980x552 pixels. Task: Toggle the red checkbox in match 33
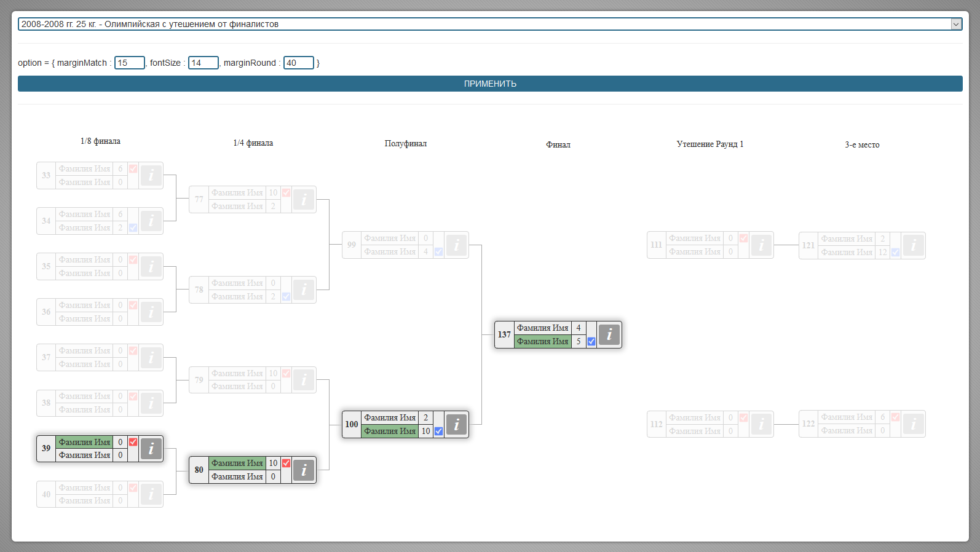click(133, 169)
